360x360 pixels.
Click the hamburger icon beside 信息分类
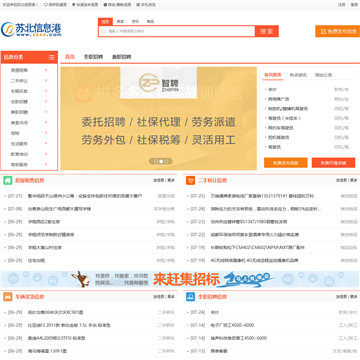click(x=51, y=57)
